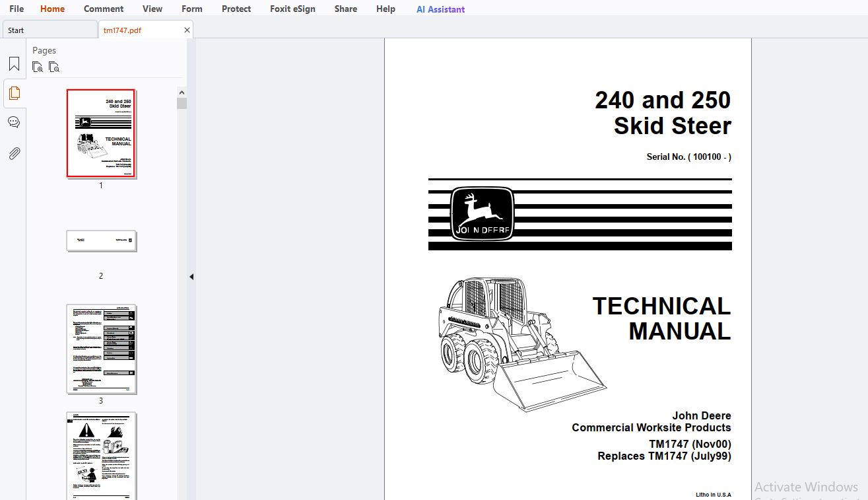Open the Comment ribbon tab
Screen dimensions: 868x500
104,9
